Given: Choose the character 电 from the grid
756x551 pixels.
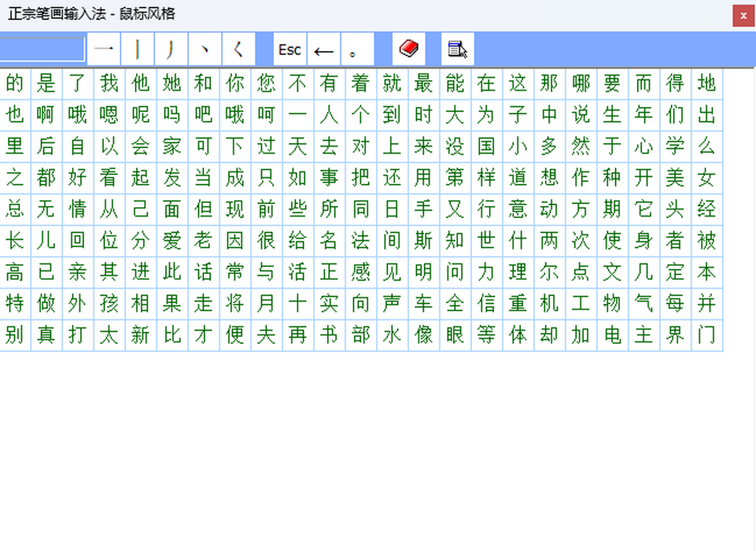Looking at the screenshot, I should pyautogui.click(x=612, y=335).
